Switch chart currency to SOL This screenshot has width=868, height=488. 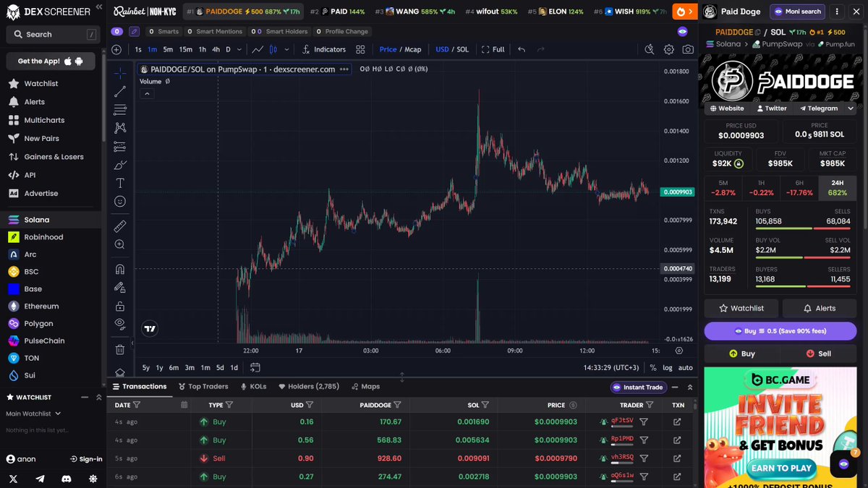tap(463, 49)
